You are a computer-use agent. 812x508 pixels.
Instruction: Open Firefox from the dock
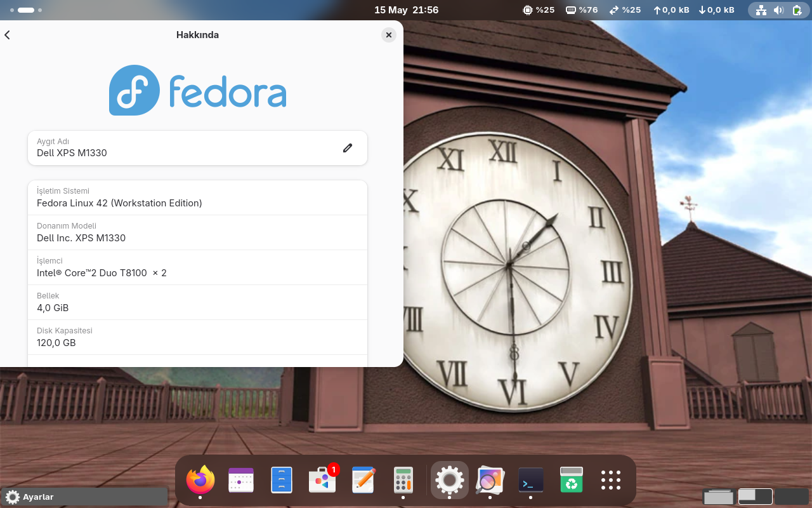[200, 480]
